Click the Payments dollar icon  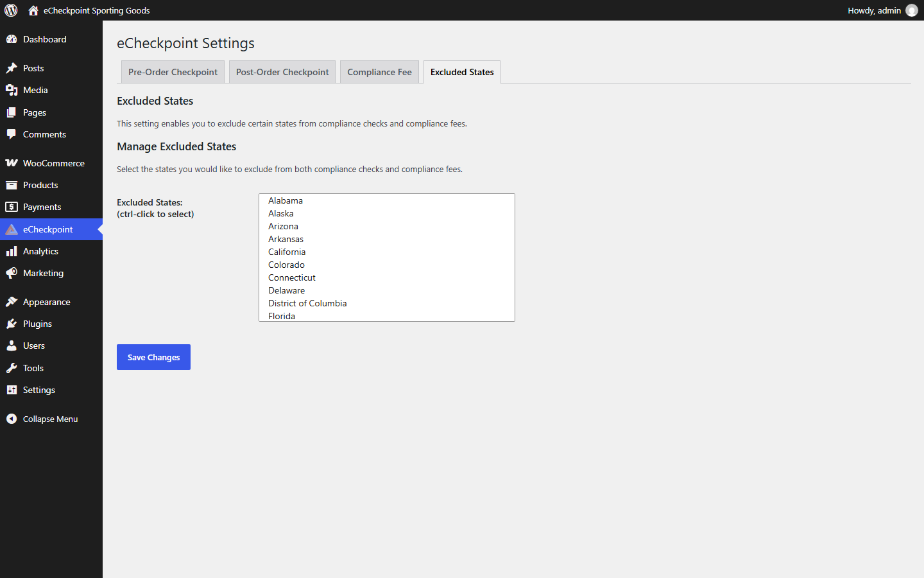coord(12,207)
